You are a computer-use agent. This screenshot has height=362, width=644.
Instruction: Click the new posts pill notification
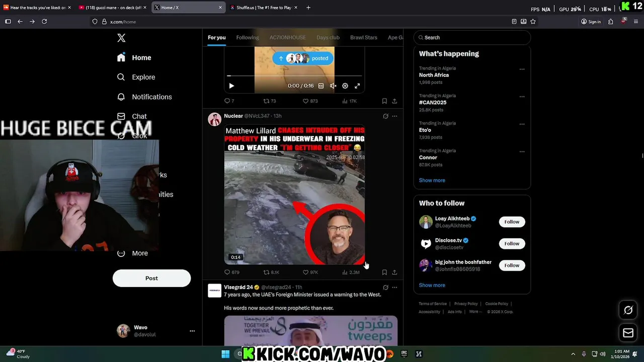pos(303,58)
